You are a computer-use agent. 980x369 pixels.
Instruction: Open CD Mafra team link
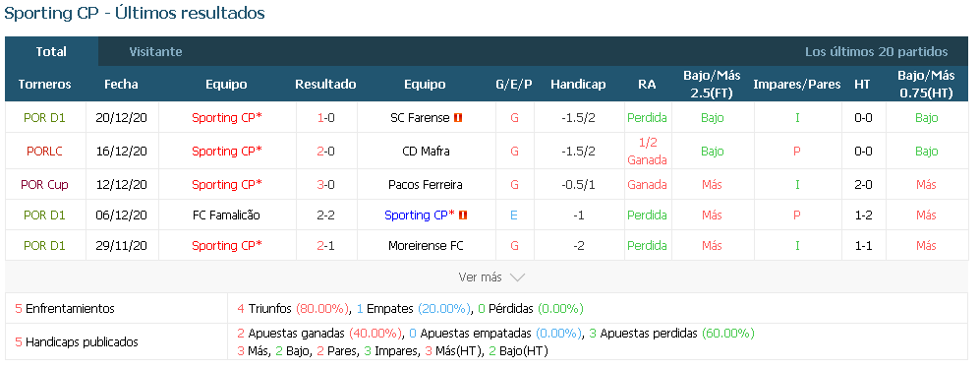click(425, 152)
